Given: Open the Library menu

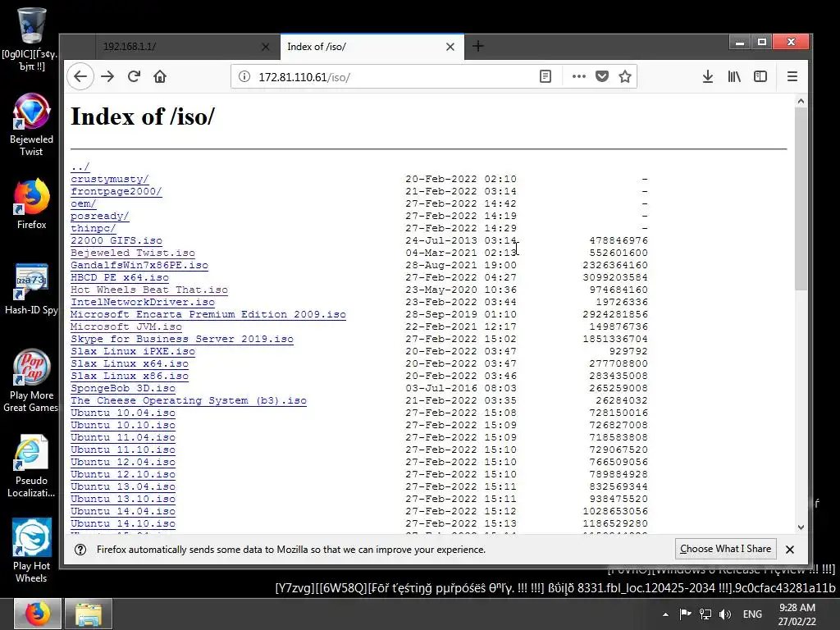Looking at the screenshot, I should coord(734,76).
